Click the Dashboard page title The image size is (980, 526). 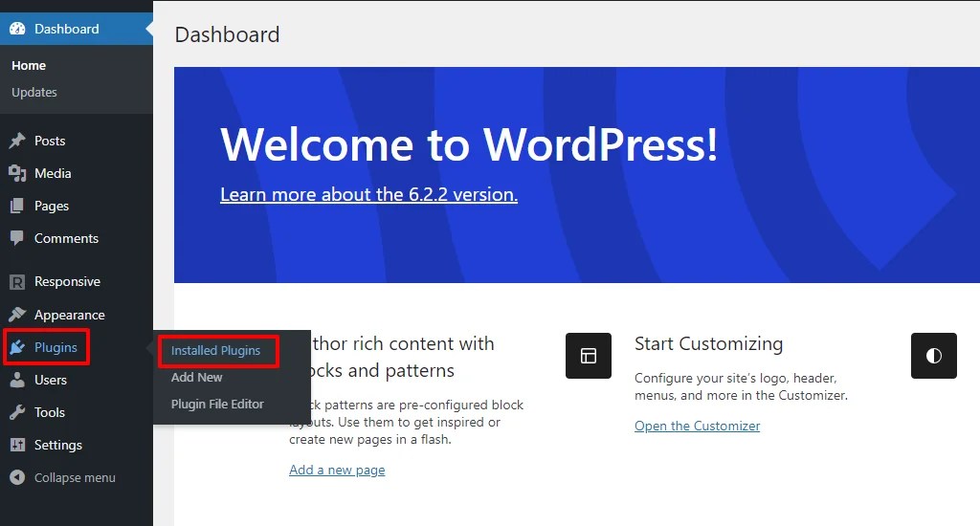(227, 34)
